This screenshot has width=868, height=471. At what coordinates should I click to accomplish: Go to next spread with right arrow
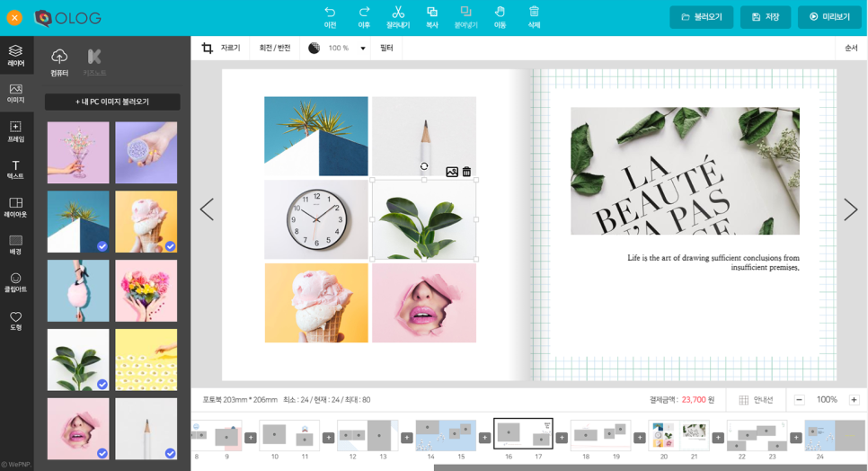(850, 209)
